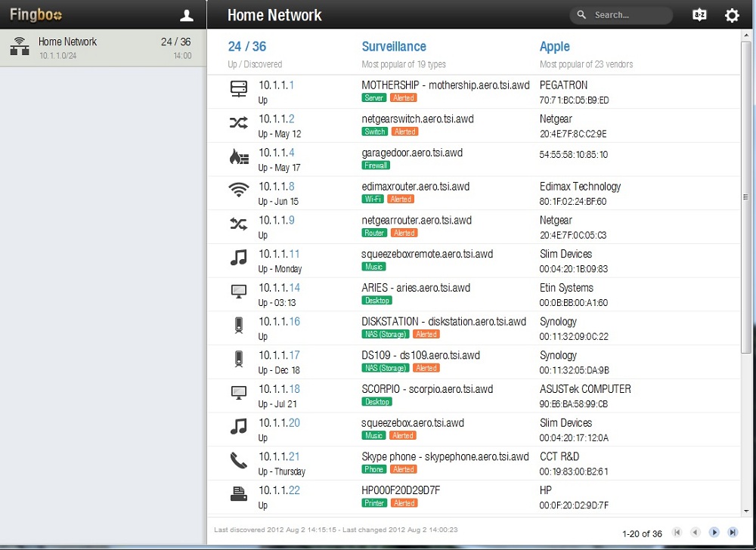Click the Desktop tag on SCORPIO

point(376,401)
